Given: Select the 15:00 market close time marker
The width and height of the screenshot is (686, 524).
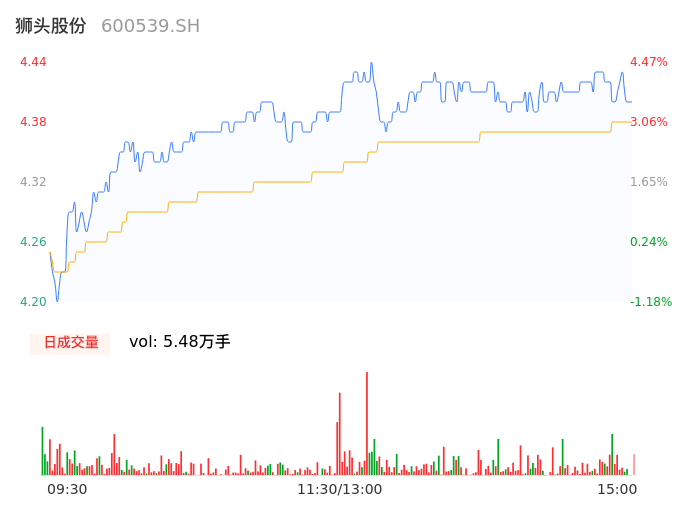Looking at the screenshot, I should [617, 489].
